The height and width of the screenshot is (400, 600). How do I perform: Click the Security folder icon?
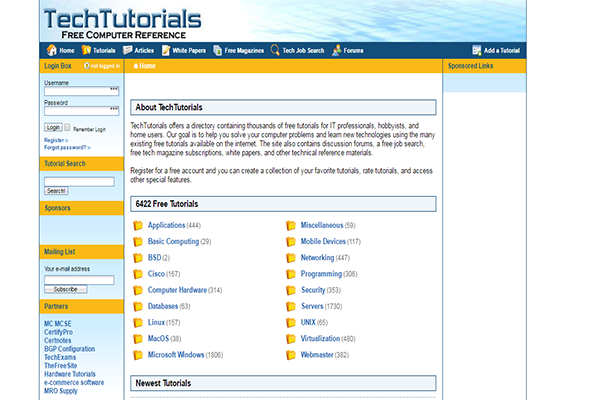click(291, 290)
